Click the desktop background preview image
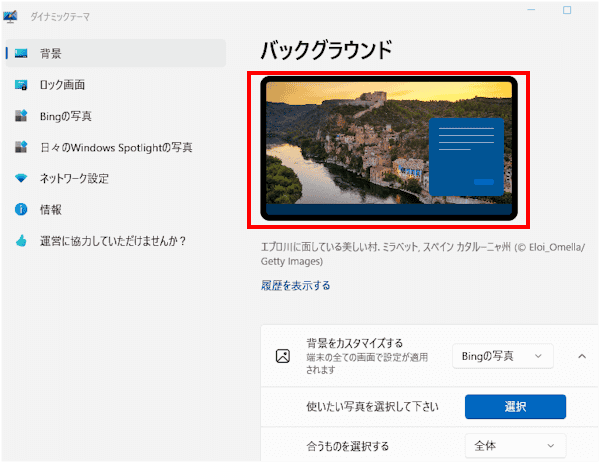This screenshot has height=463, width=600. (x=389, y=148)
